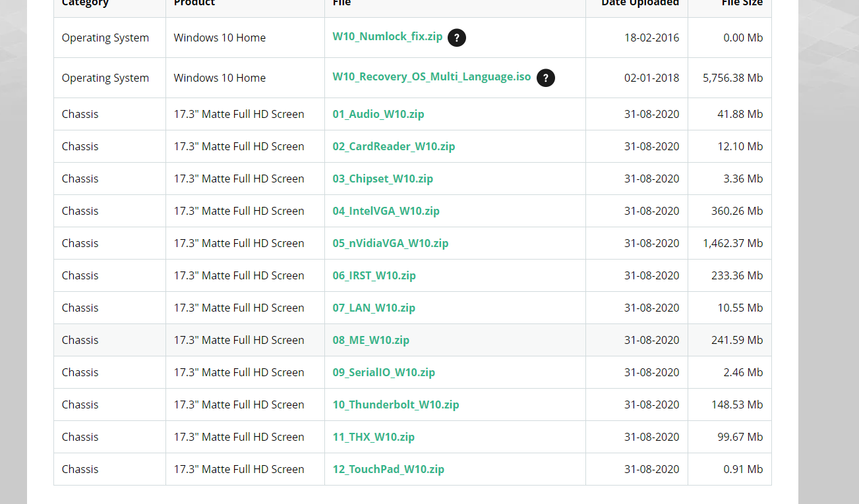This screenshot has width=859, height=504.
Task: Select the 41.88 Mb size value
Action: click(740, 114)
